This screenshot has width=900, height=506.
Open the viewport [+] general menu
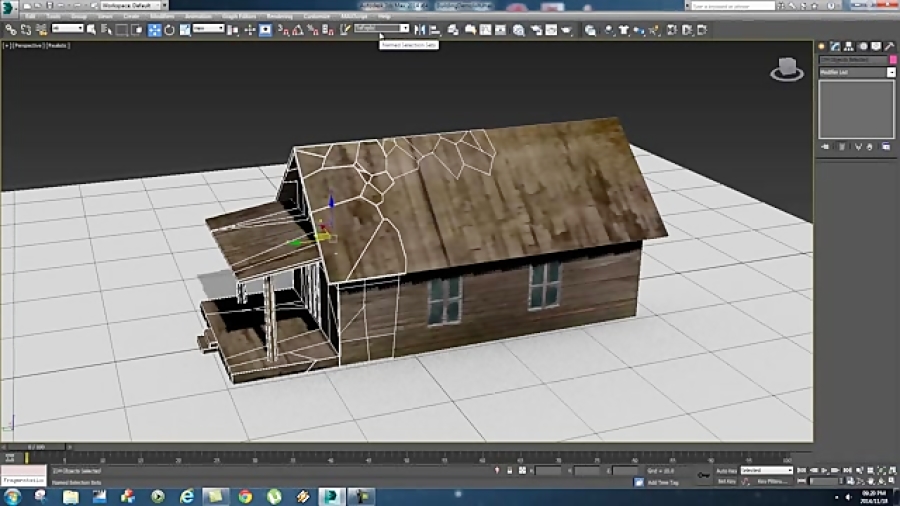point(6,45)
